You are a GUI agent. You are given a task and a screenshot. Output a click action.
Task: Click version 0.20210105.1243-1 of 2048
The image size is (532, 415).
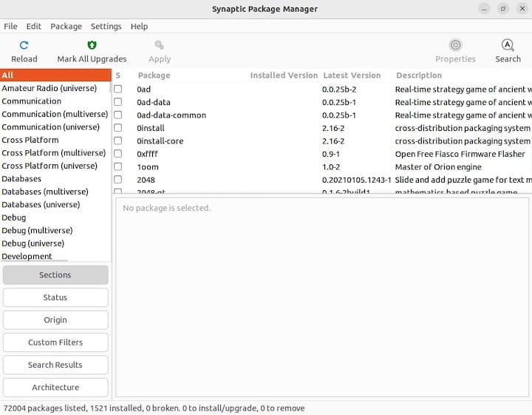357,179
